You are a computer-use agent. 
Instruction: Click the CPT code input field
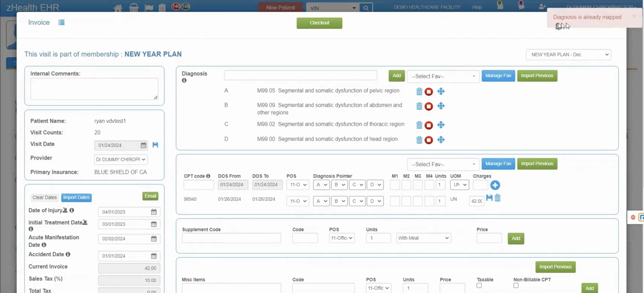199,185
